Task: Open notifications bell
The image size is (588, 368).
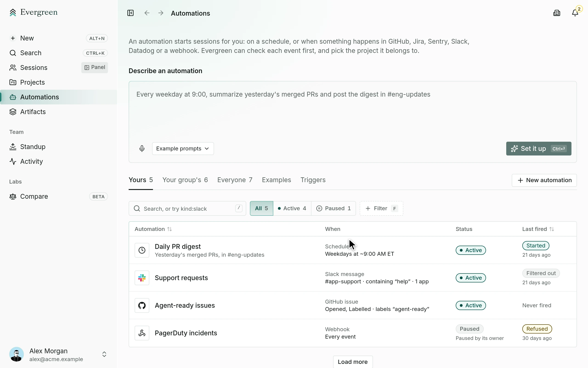Action: pos(575,13)
